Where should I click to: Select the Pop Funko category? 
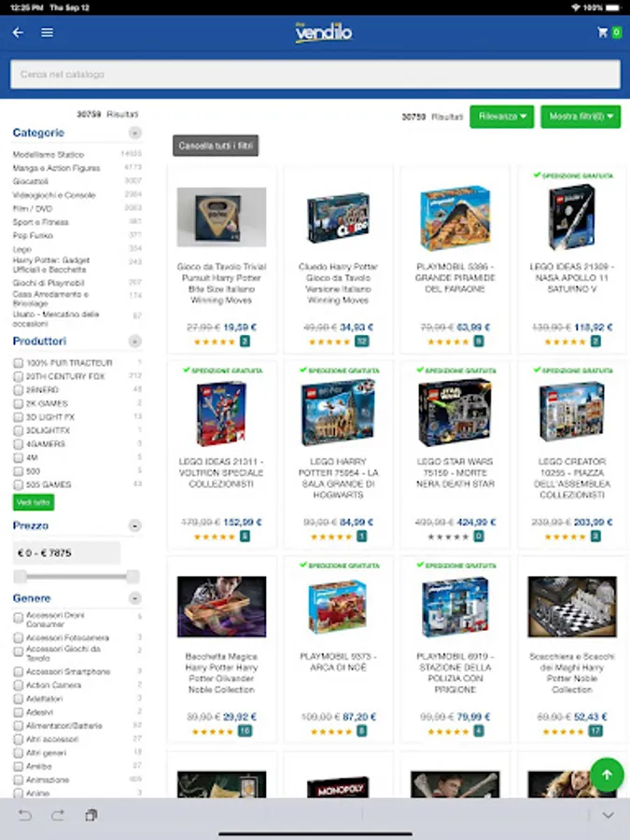(33, 236)
